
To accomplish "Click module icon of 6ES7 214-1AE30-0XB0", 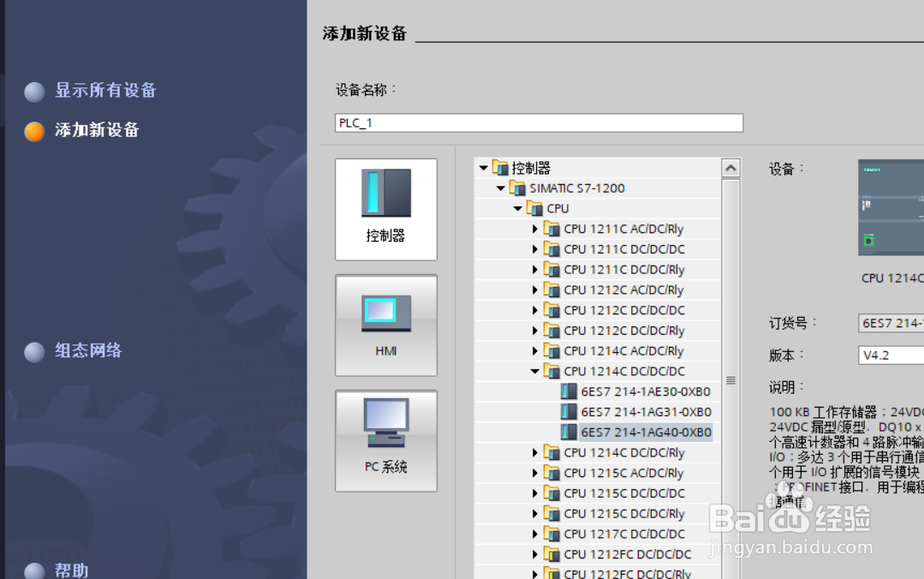I will [x=569, y=391].
